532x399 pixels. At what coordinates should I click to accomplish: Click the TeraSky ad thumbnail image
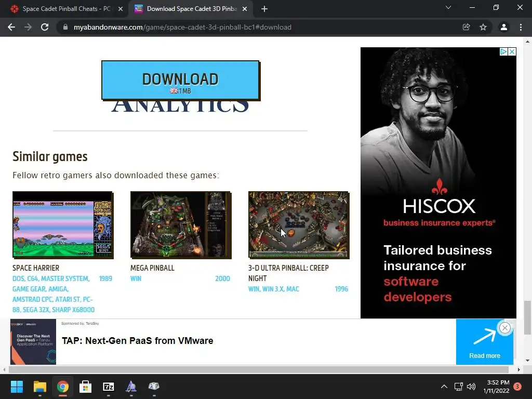click(x=33, y=342)
